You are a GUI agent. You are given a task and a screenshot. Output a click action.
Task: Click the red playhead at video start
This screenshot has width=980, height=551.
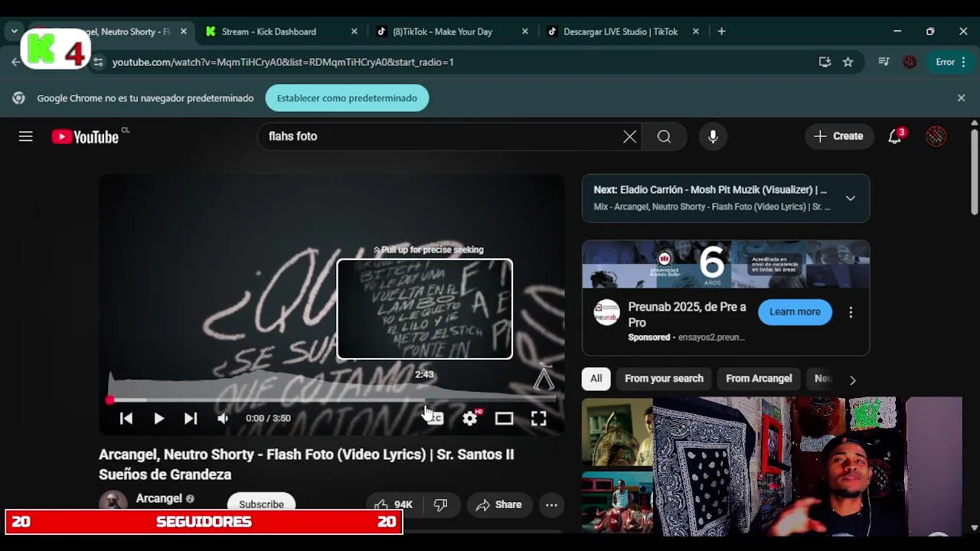tap(109, 399)
